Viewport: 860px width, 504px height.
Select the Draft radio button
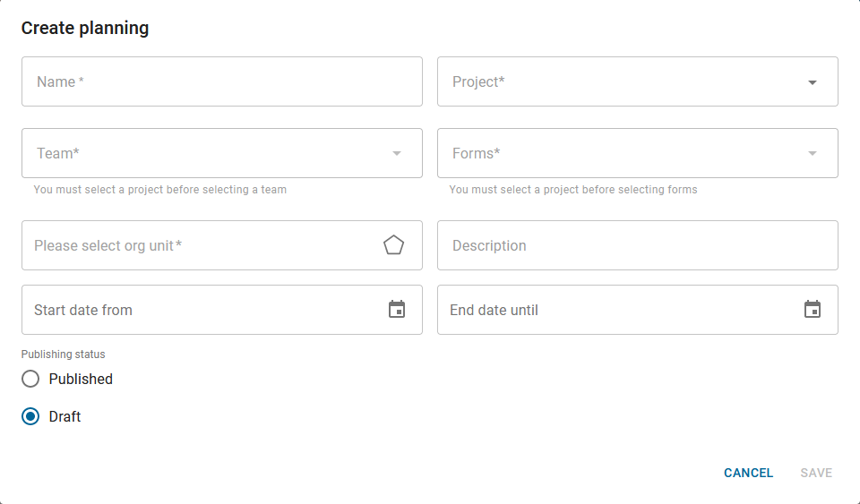coord(30,416)
